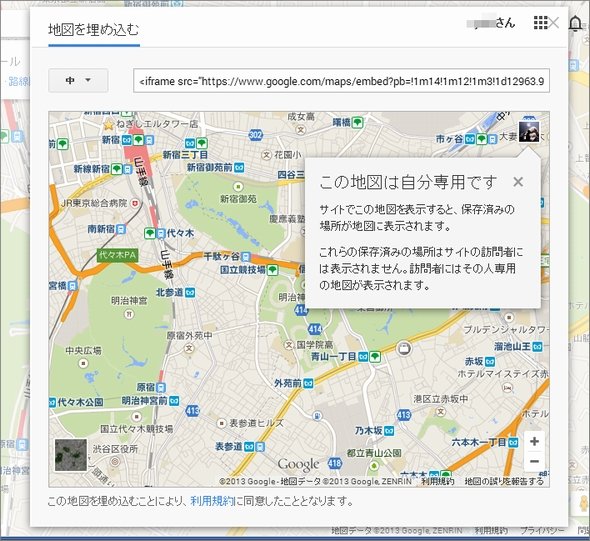Click the 渋谷区役所 marker
The height and width of the screenshot is (541, 590).
(115, 461)
